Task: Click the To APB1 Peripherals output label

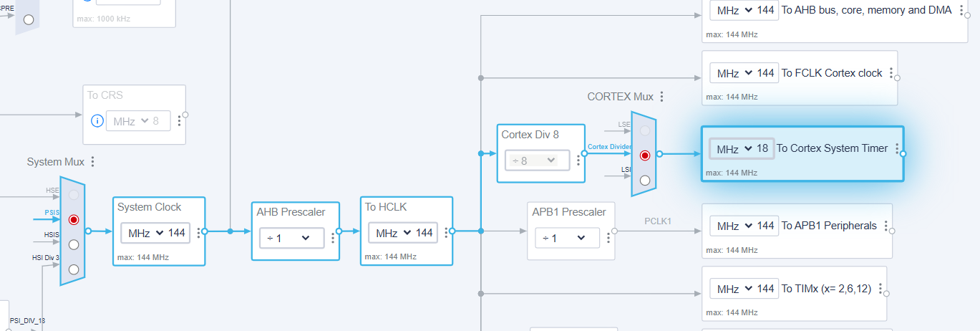Action: (829, 226)
